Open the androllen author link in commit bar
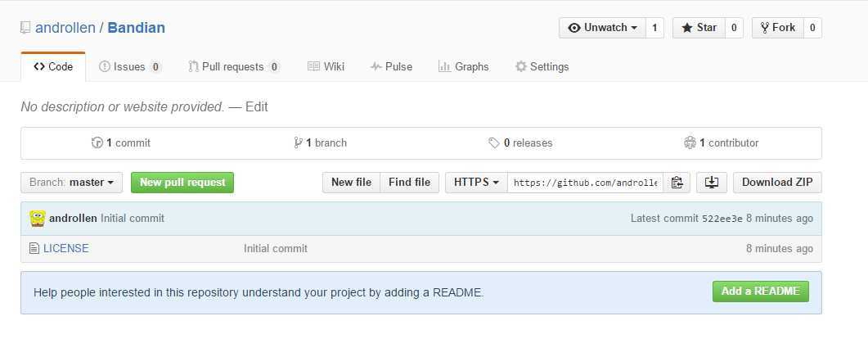The height and width of the screenshot is (339, 868). pyautogui.click(x=73, y=219)
